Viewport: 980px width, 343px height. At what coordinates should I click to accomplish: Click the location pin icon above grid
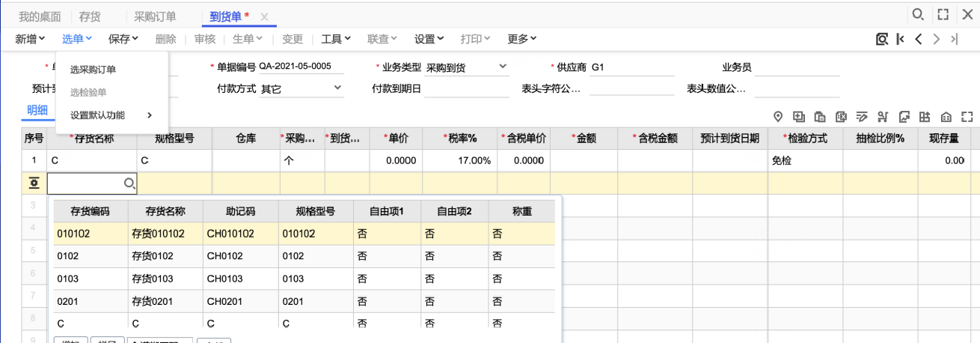(x=778, y=117)
